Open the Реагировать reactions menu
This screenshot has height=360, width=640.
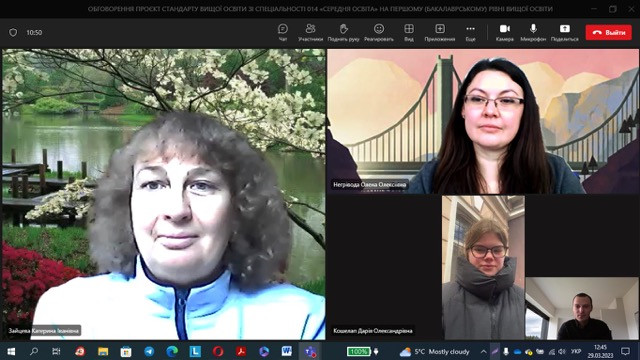379,32
